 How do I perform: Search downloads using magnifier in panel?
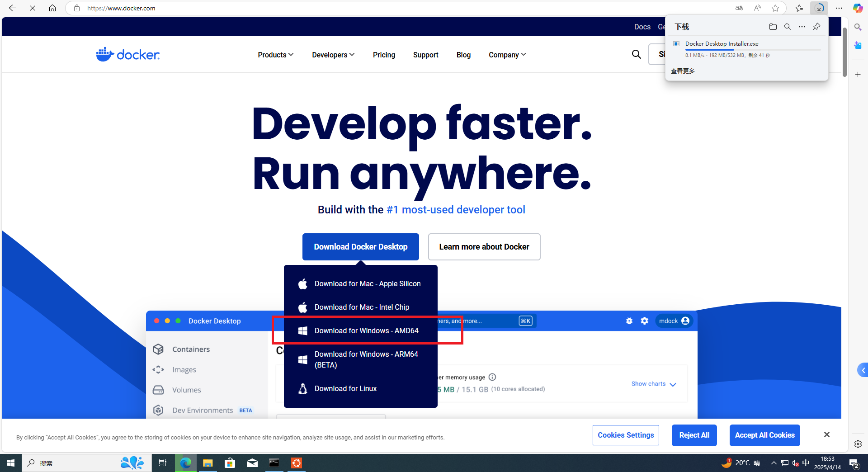pos(788,27)
